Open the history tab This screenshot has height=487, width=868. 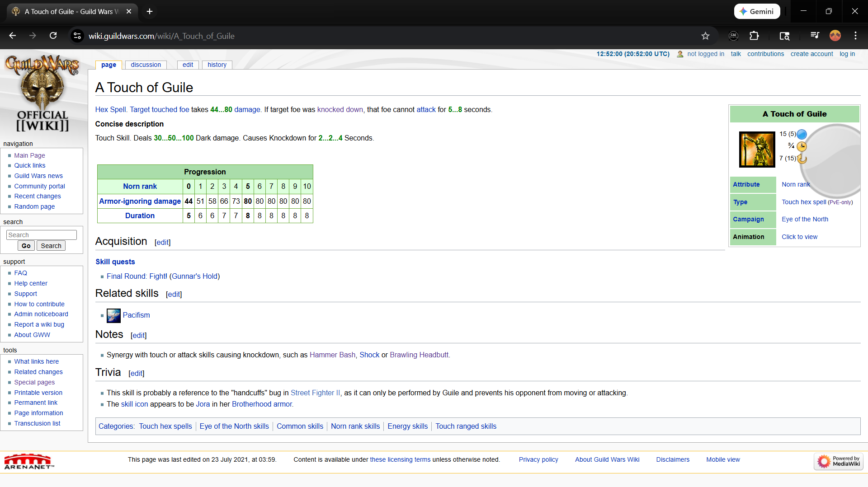217,65
